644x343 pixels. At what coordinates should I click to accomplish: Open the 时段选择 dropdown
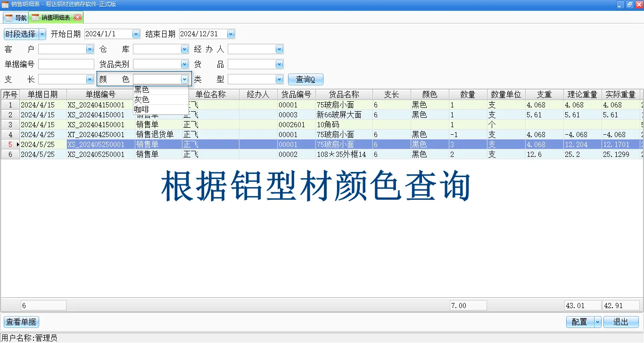click(x=42, y=33)
